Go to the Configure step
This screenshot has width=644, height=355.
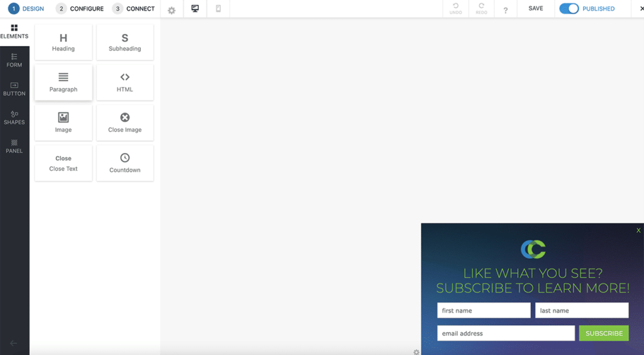tap(80, 9)
